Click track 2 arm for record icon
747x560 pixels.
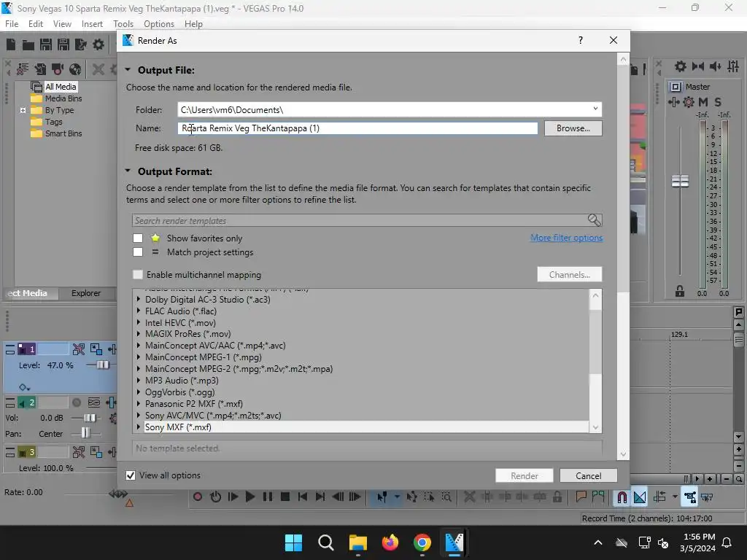pos(76,402)
